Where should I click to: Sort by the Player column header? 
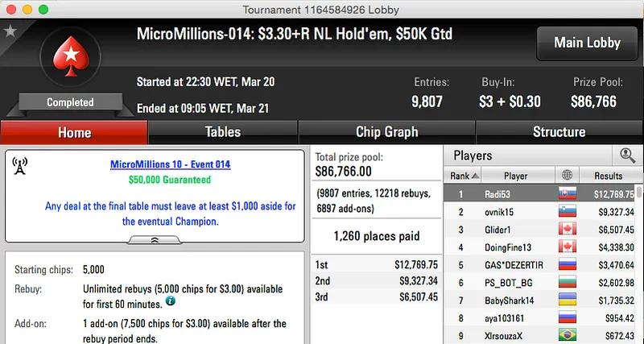click(x=515, y=176)
